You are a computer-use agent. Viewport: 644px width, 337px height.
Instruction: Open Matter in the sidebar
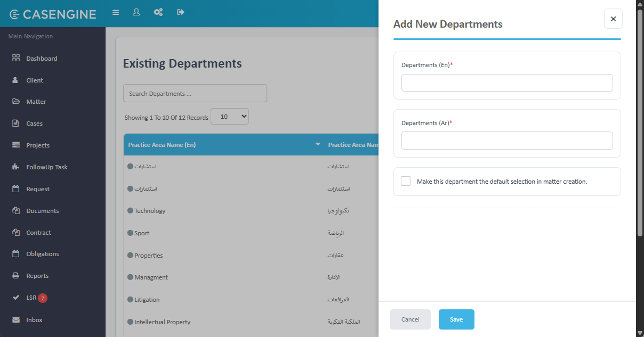[x=36, y=102]
